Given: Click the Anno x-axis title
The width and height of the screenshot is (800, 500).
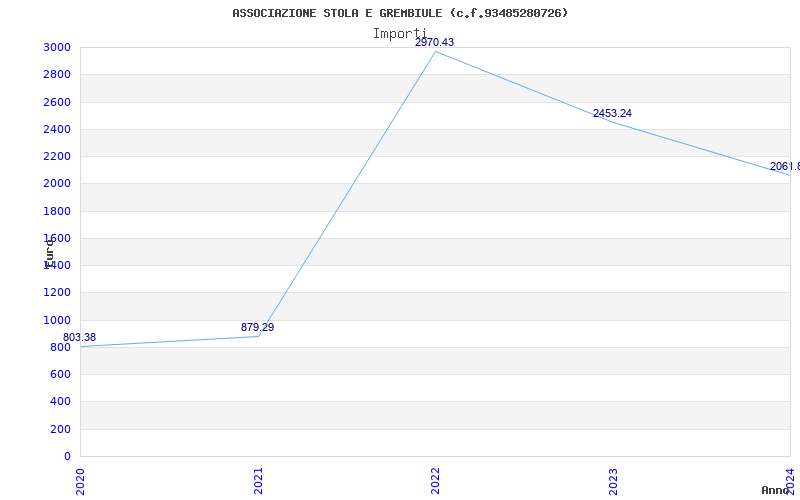Looking at the screenshot, I should point(777,490).
